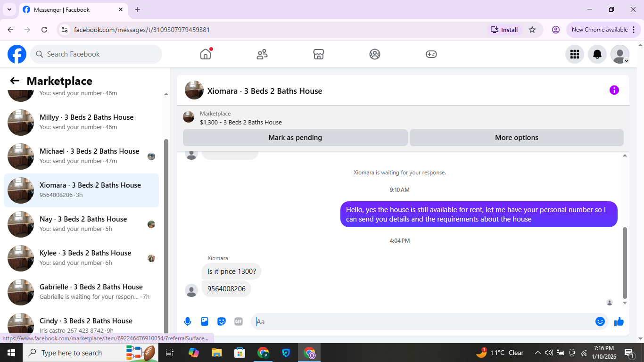
Task: Bookmark this tab star icon
Action: (532, 30)
